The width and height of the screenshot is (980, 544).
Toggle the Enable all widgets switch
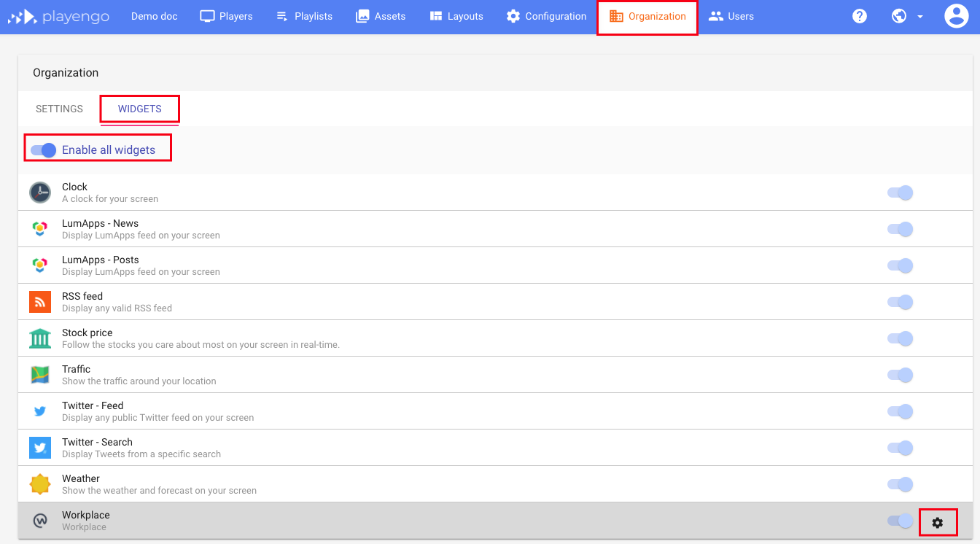tap(43, 150)
